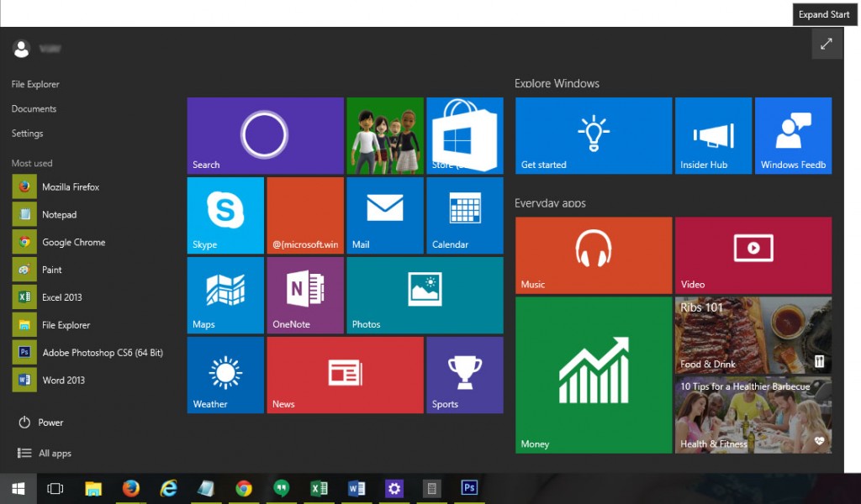Open the Food & Drink Ribs 101 tile
861x504 pixels.
(753, 335)
